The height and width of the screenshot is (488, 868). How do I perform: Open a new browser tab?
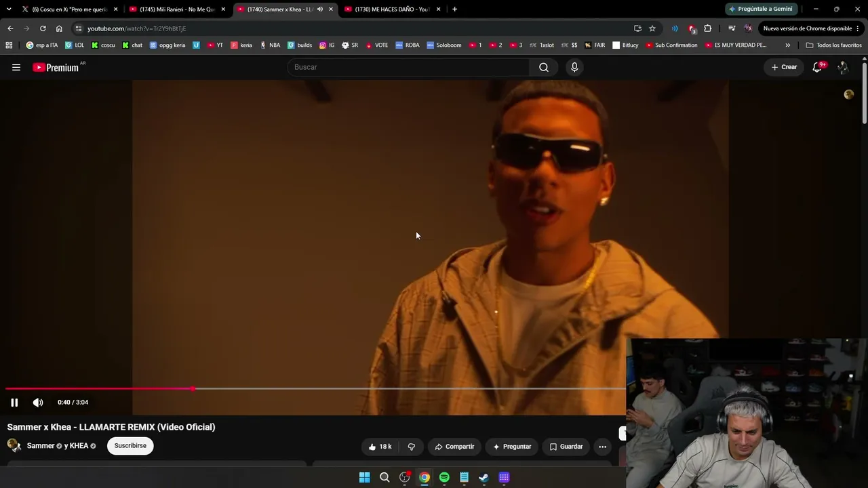pyautogui.click(x=454, y=9)
